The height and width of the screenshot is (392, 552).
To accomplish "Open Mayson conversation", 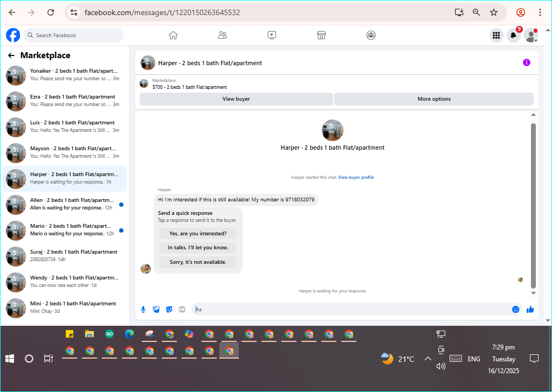I will coord(65,153).
